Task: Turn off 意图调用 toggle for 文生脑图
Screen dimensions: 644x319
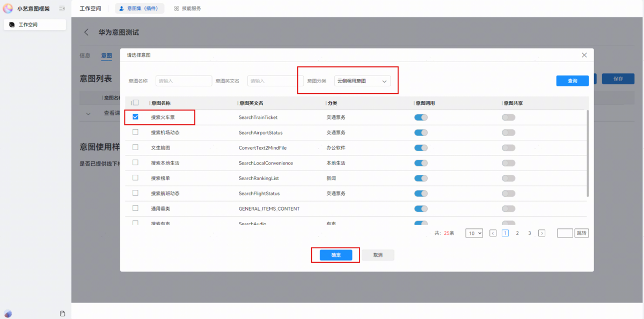Action: click(421, 147)
